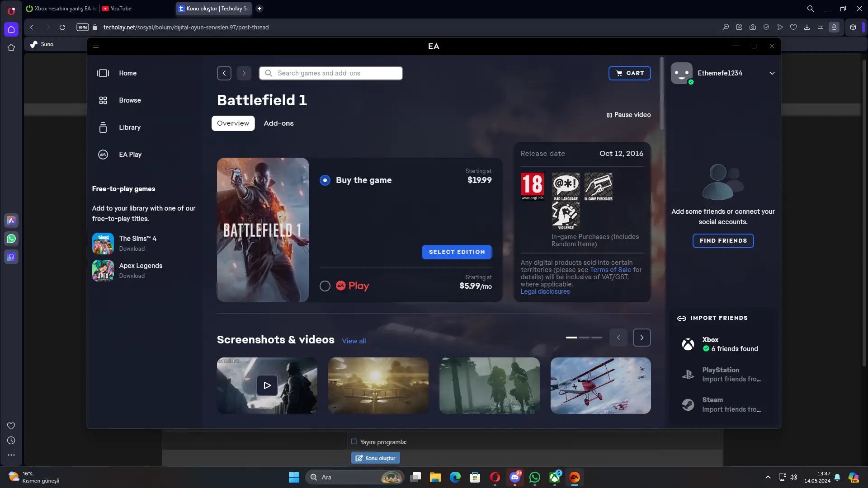Expand the system tray hidden icons chevron

pos(768,477)
